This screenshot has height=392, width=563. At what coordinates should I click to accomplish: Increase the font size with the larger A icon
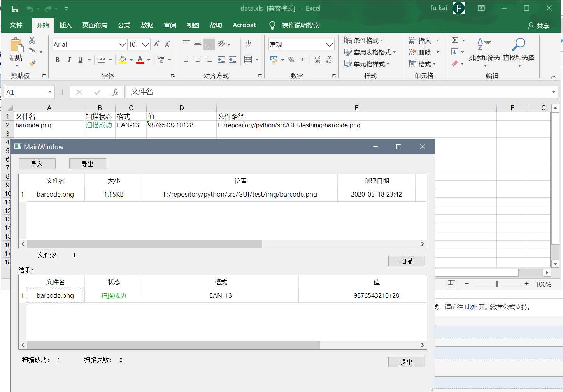(156, 44)
